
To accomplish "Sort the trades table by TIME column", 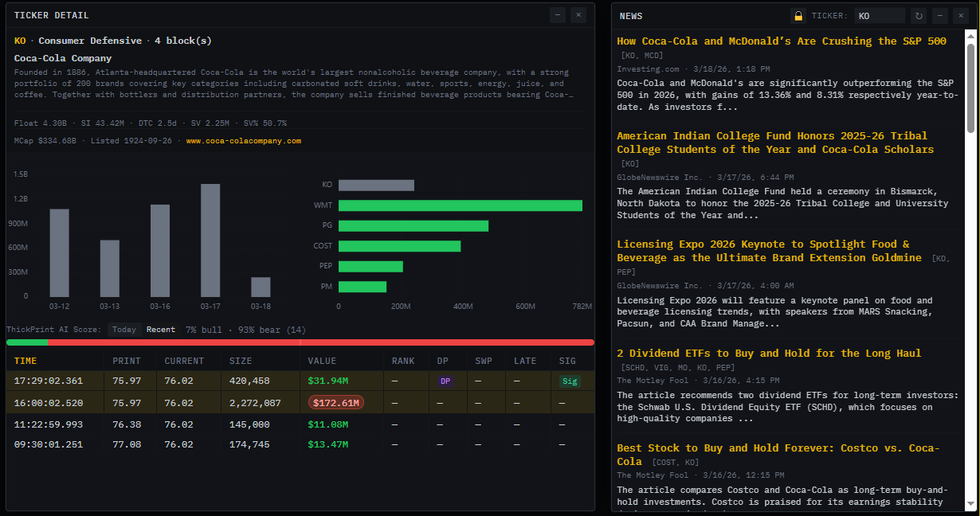I will pos(25,360).
